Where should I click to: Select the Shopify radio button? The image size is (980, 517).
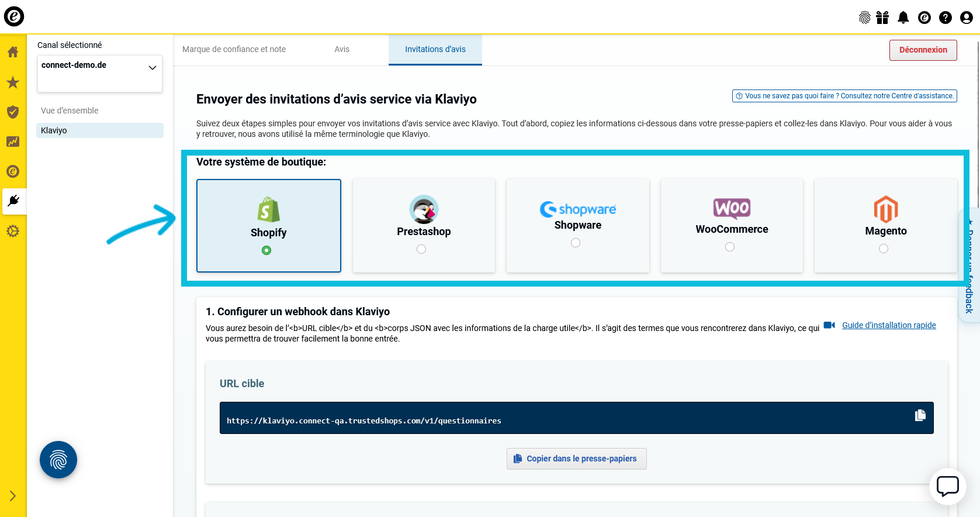coord(266,250)
